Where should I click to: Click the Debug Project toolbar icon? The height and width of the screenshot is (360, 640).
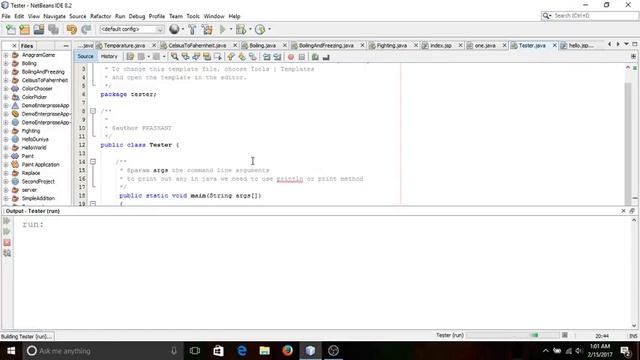click(241, 29)
